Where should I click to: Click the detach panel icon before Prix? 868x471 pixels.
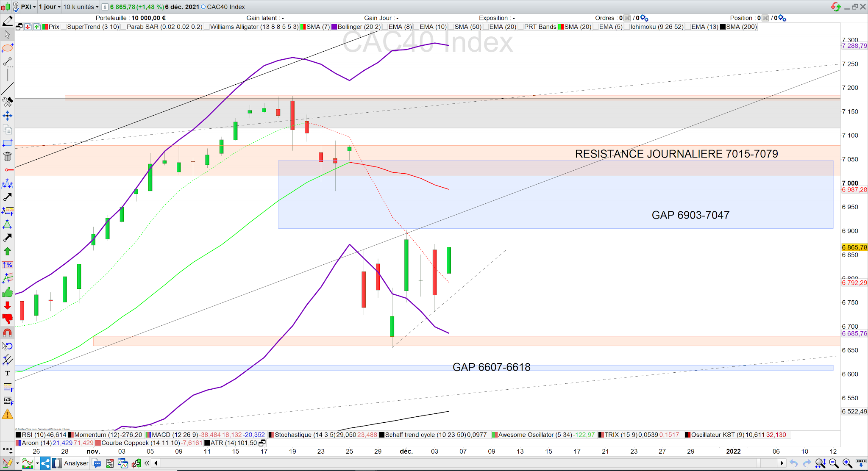pyautogui.click(x=19, y=27)
